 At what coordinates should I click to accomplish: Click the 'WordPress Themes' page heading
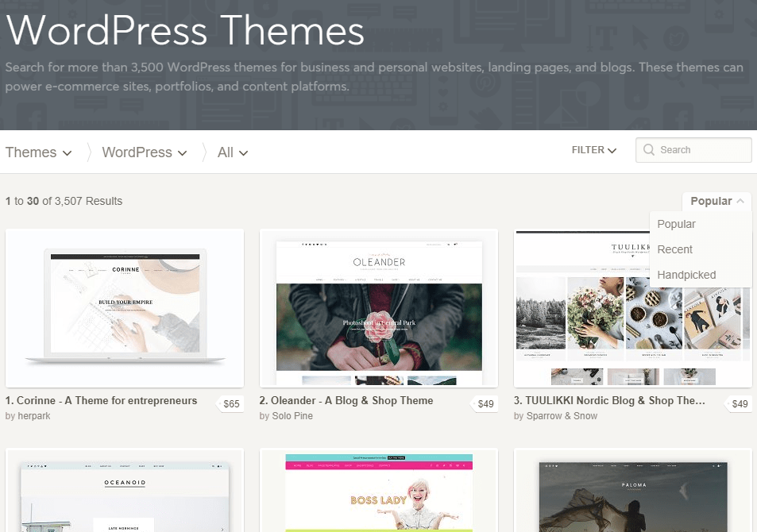coord(185,30)
